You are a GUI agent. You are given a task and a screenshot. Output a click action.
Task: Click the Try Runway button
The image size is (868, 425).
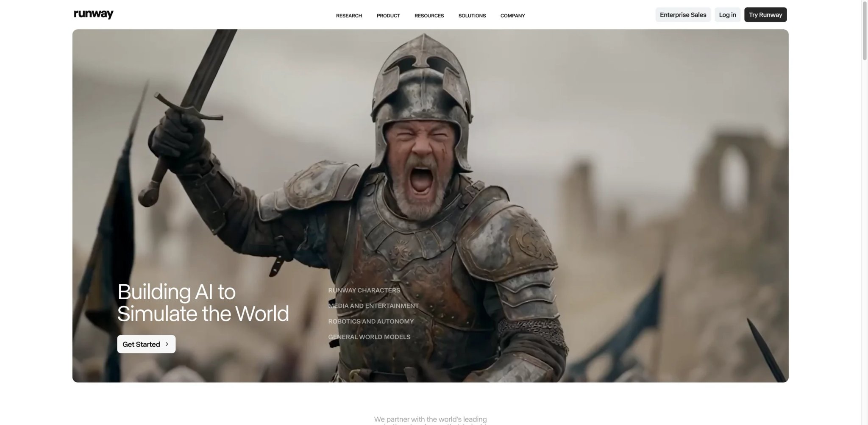(765, 15)
